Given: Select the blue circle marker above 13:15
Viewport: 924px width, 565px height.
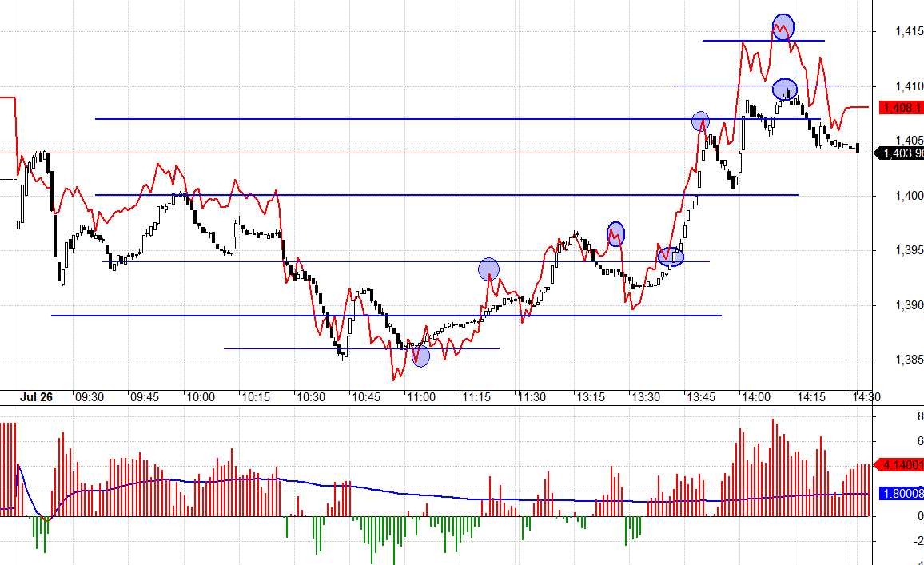Looking at the screenshot, I should [615, 233].
